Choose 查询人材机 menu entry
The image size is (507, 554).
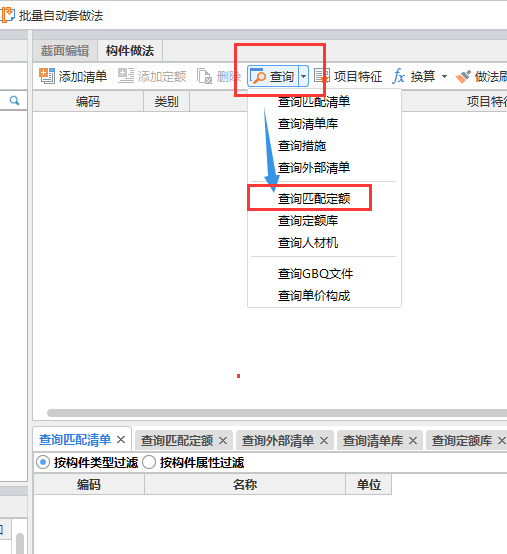308,242
